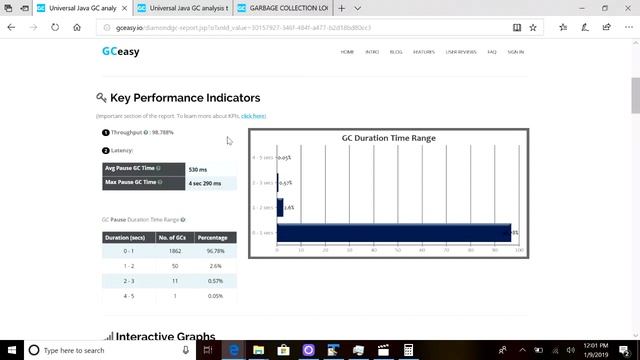Open the add notes pen icon
Screen dimensions: 640x360
tap(585, 27)
